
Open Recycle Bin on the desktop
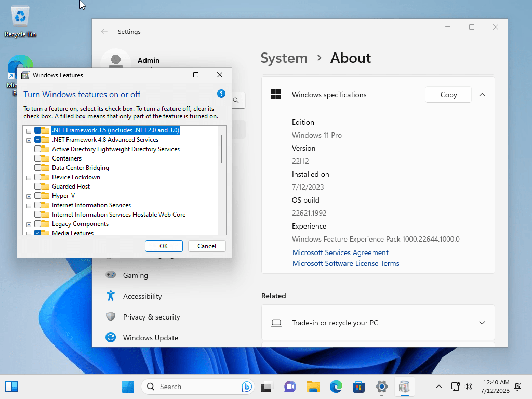pos(20,21)
